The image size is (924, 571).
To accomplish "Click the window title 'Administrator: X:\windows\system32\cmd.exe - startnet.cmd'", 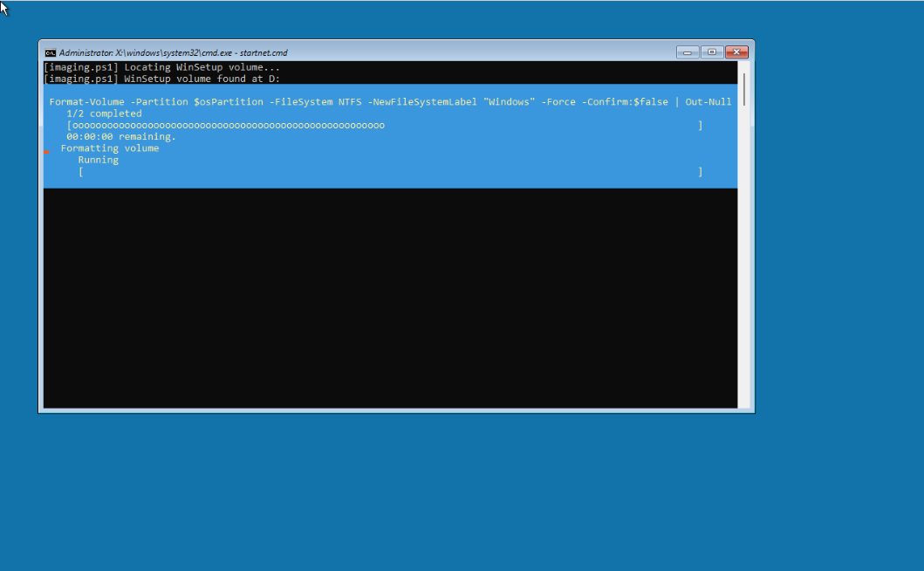I will click(x=174, y=52).
